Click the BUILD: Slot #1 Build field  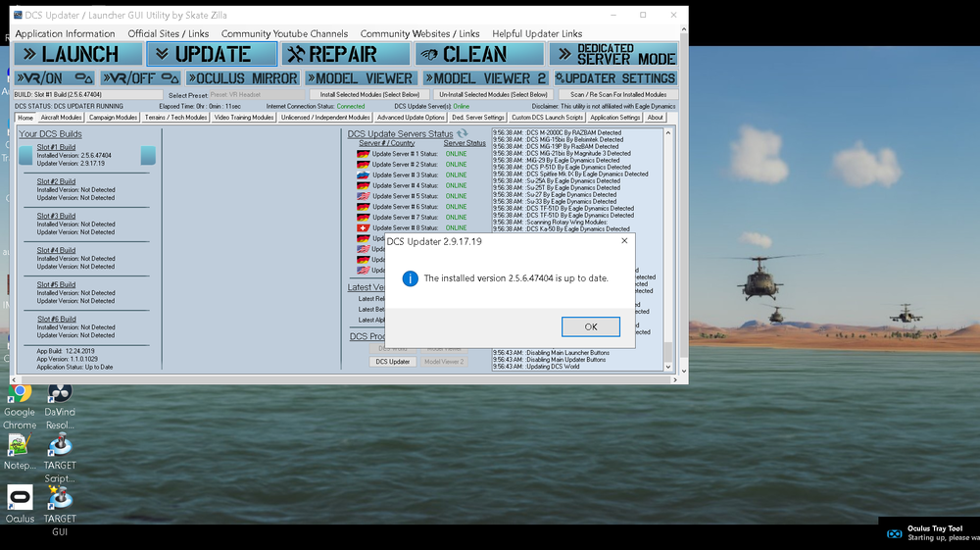(88, 95)
